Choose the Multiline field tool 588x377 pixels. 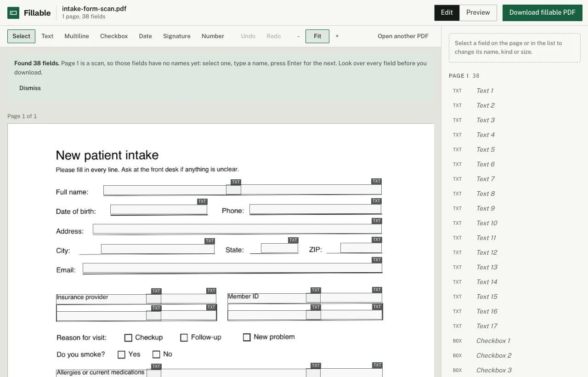coord(77,36)
